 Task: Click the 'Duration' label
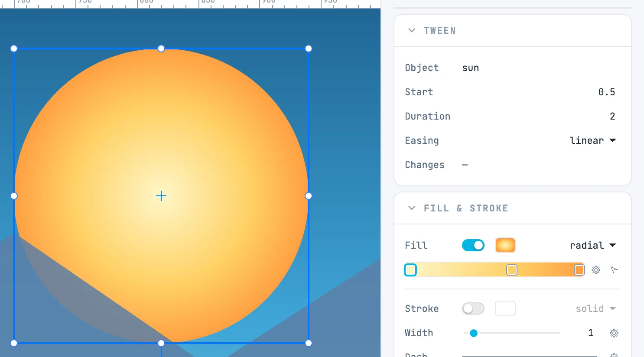tap(428, 116)
